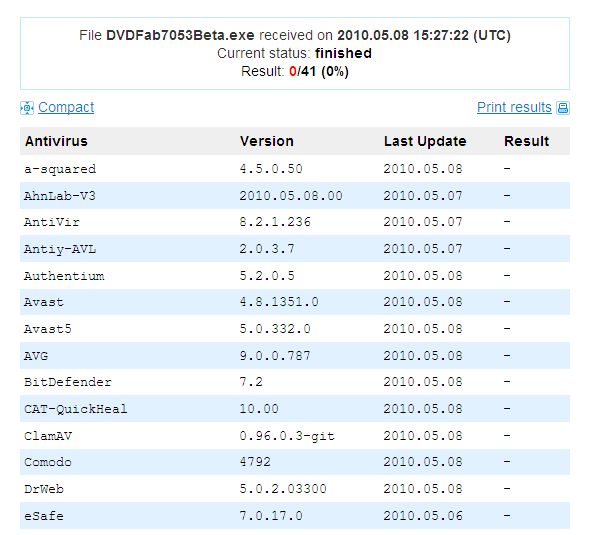Select ClamAV version 0.96.0.3-git text
Image resolution: width=598 pixels, height=535 pixels.
(x=287, y=436)
